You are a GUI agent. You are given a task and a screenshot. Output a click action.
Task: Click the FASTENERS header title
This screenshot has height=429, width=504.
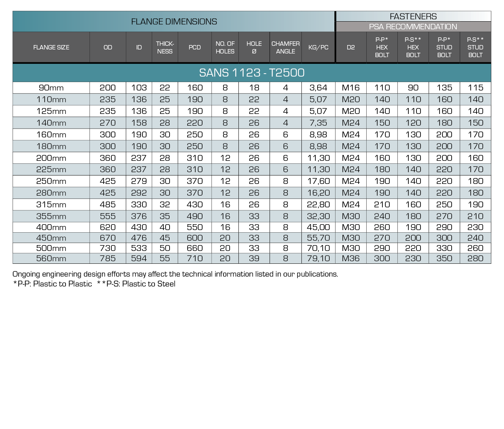(413, 16)
